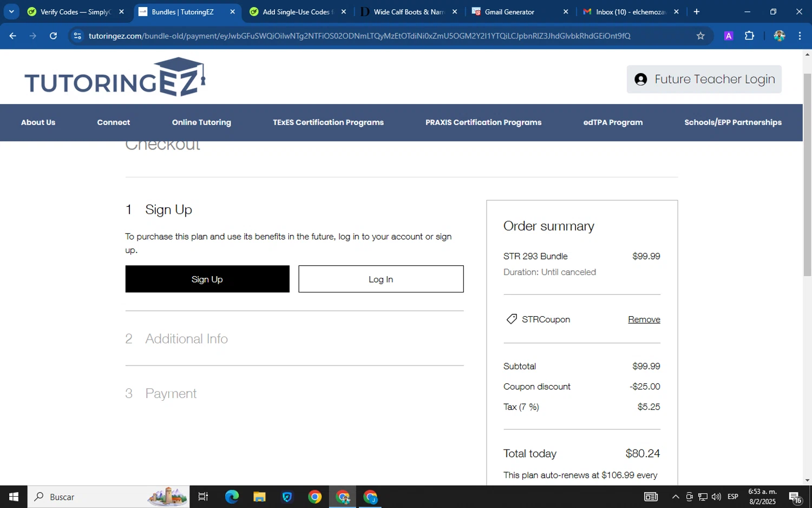Screen dimensions: 812x508
Task: Click the ESP language indicator
Action: pyautogui.click(x=733, y=497)
